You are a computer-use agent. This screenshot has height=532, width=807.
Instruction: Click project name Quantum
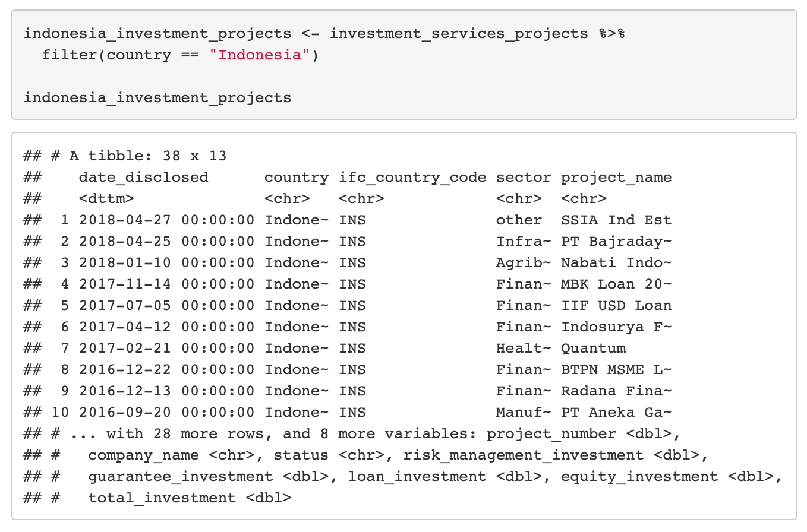click(x=594, y=349)
